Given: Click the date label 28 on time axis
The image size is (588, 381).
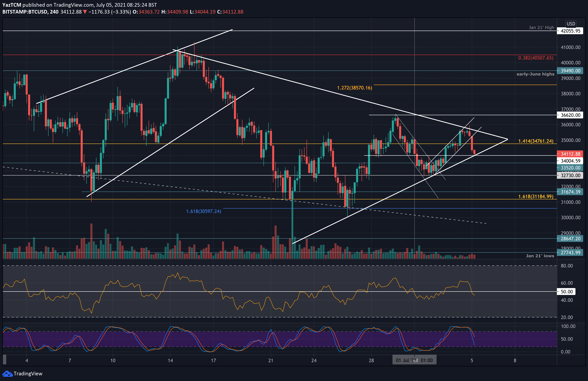Looking at the screenshot, I should click(371, 361).
